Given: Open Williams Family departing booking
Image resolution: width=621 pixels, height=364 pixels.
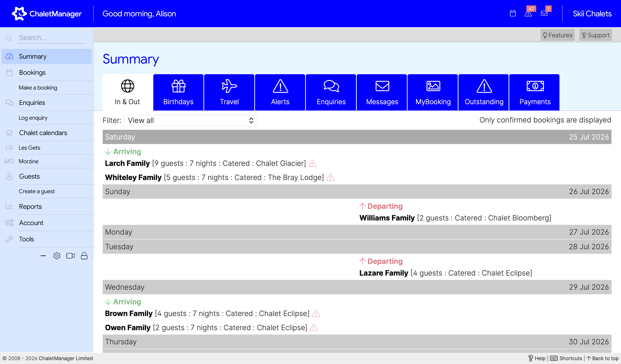Looking at the screenshot, I should (387, 218).
